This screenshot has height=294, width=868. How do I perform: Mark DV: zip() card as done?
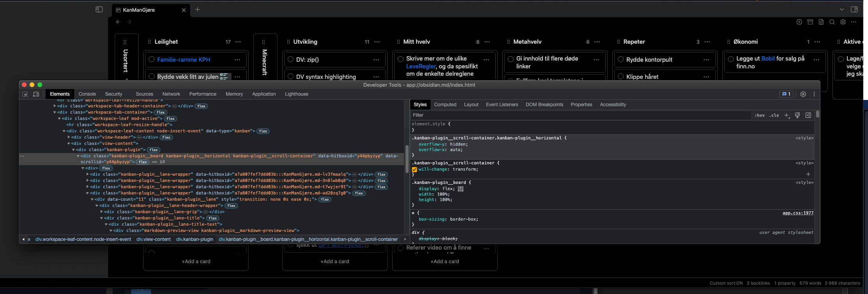point(290,59)
